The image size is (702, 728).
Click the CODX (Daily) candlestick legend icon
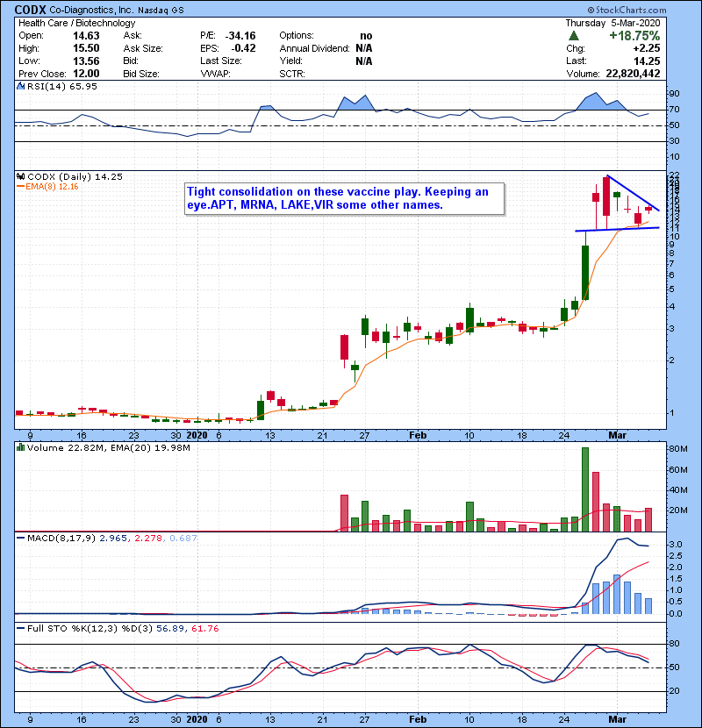tap(20, 176)
